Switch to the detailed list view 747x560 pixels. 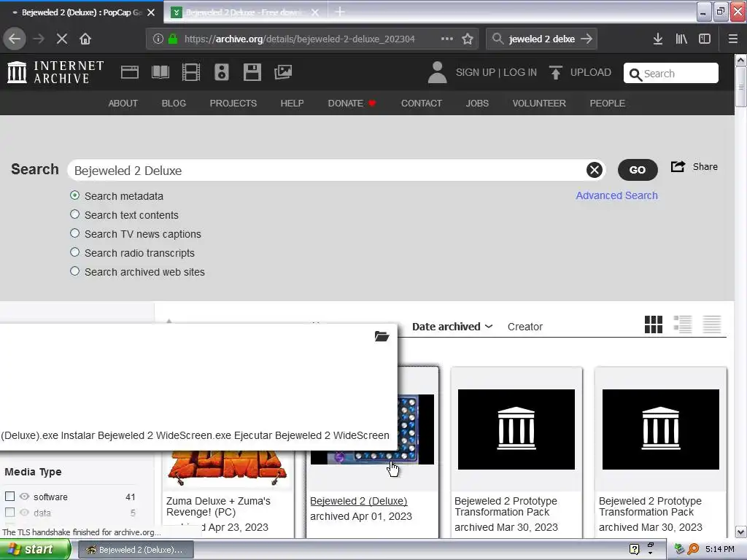(x=683, y=324)
